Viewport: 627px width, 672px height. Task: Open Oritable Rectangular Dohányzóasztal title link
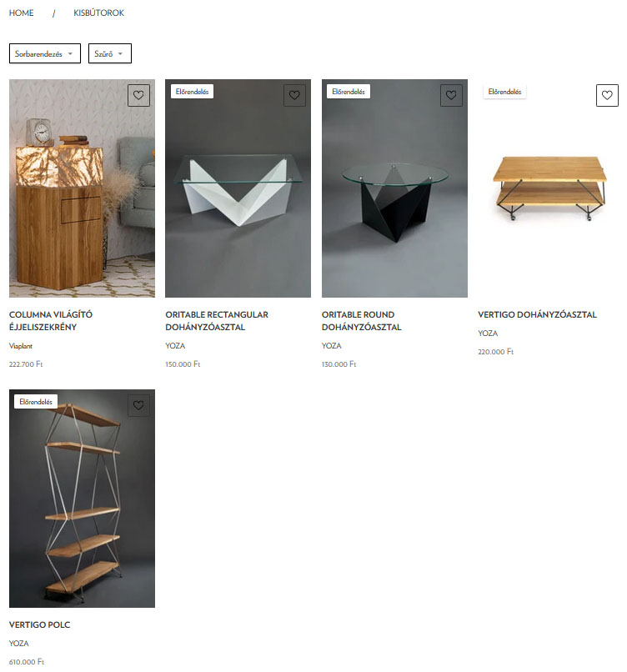click(x=217, y=320)
